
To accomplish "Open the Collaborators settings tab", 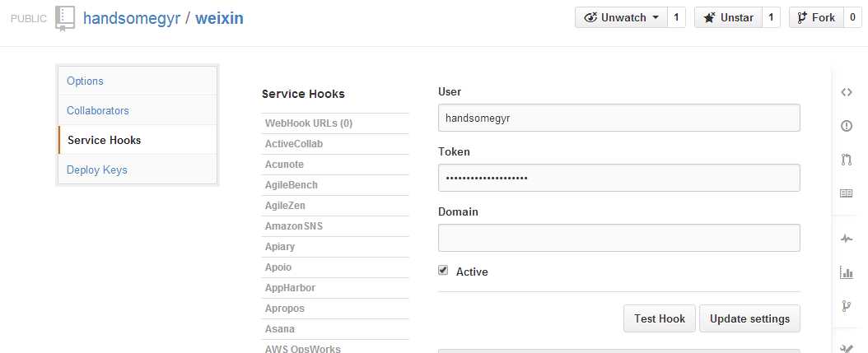I will click(x=98, y=110).
